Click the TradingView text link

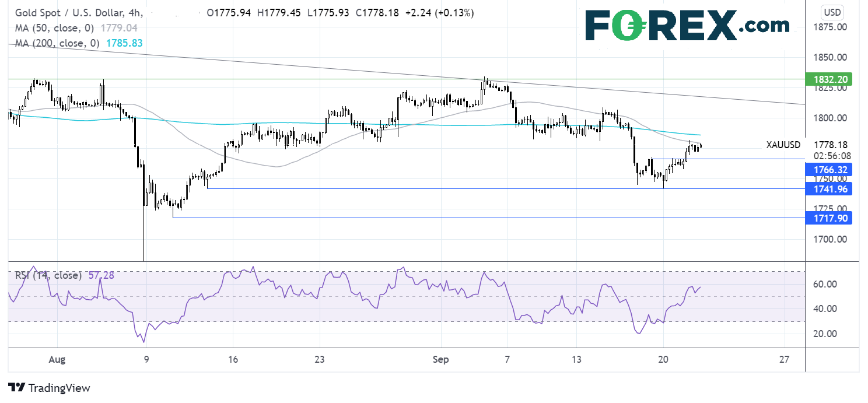pyautogui.click(x=60, y=388)
